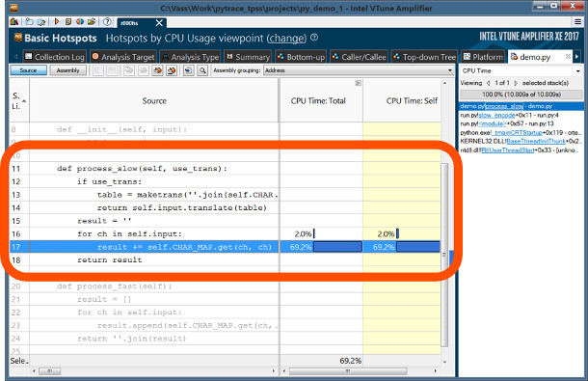Show next stack with right arrow

(x=516, y=83)
